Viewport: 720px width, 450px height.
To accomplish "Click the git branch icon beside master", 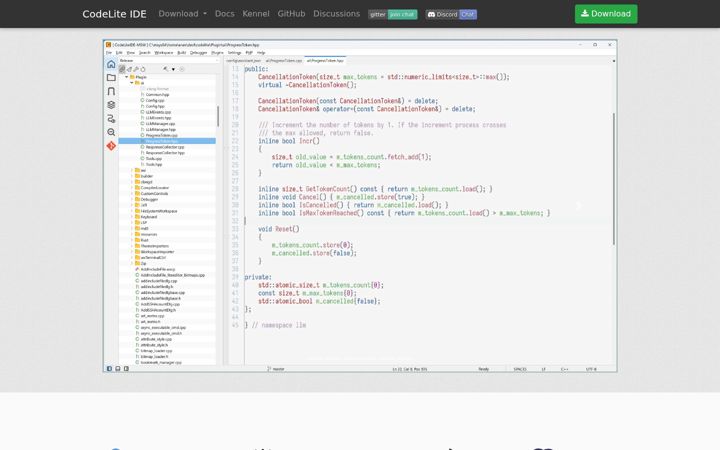I will coord(270,369).
